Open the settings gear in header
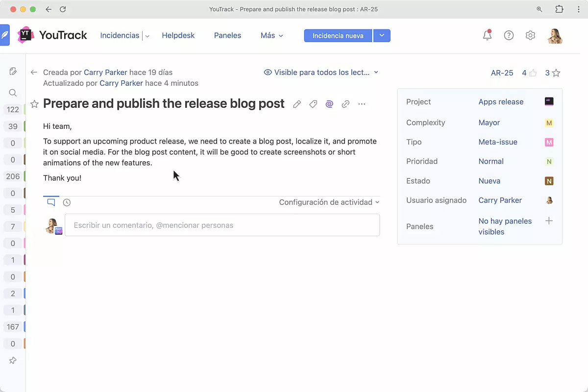The height and width of the screenshot is (392, 588). (x=530, y=35)
